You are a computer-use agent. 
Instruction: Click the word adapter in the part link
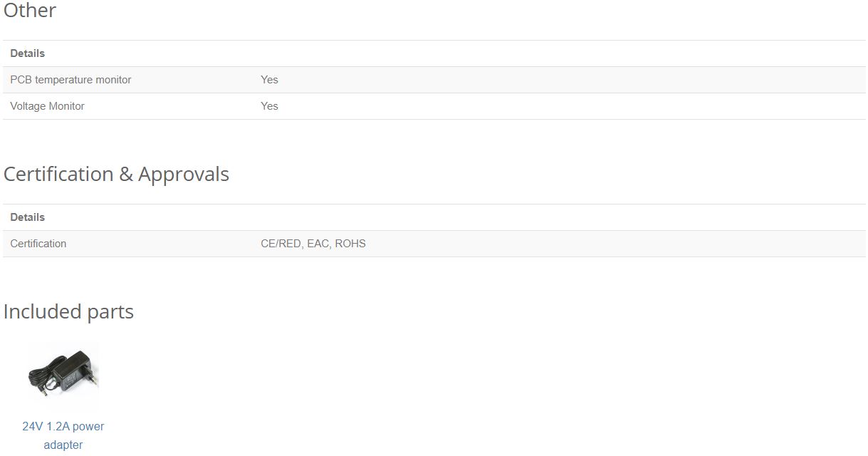63,445
